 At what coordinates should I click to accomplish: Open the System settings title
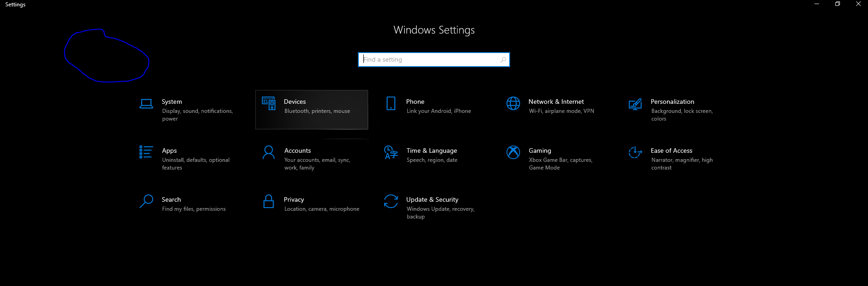click(x=172, y=102)
